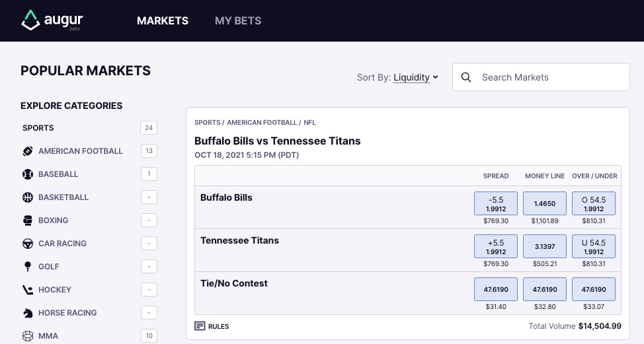Click the Augur logo icon
644x344 pixels.
(x=30, y=20)
